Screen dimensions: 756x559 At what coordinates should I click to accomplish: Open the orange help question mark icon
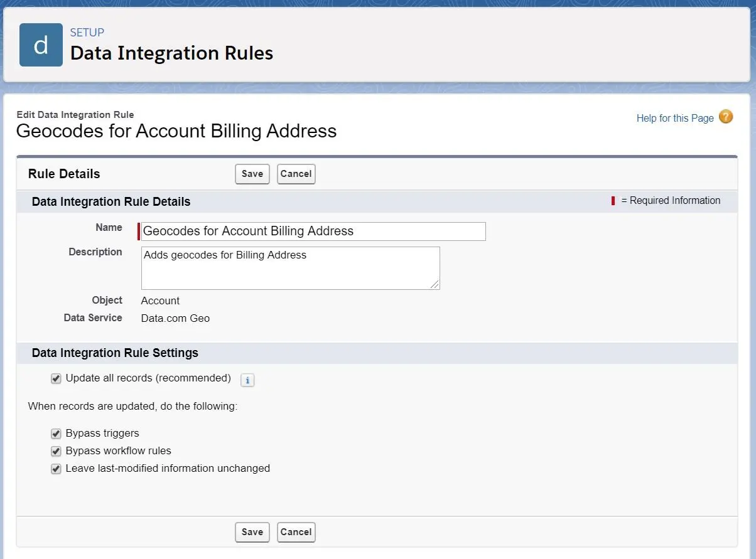pyautogui.click(x=726, y=117)
